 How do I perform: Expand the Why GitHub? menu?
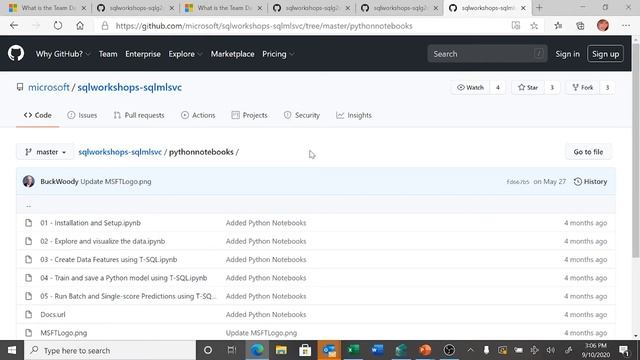63,54
